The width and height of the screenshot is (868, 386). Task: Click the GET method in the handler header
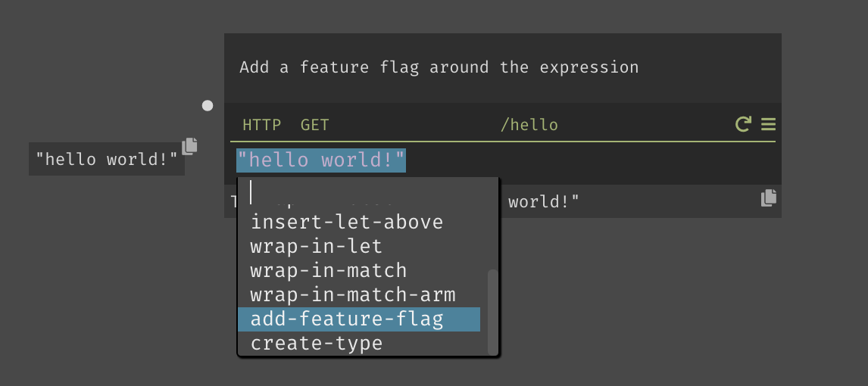[315, 125]
